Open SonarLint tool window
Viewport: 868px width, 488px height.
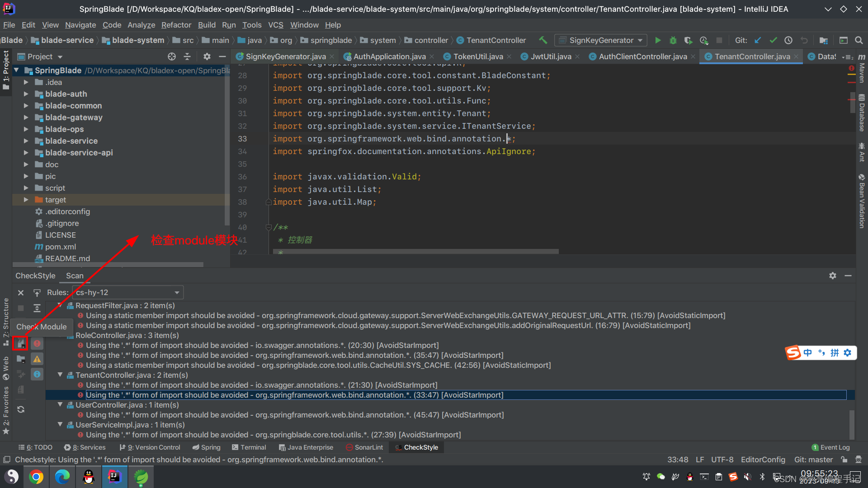[x=364, y=447]
